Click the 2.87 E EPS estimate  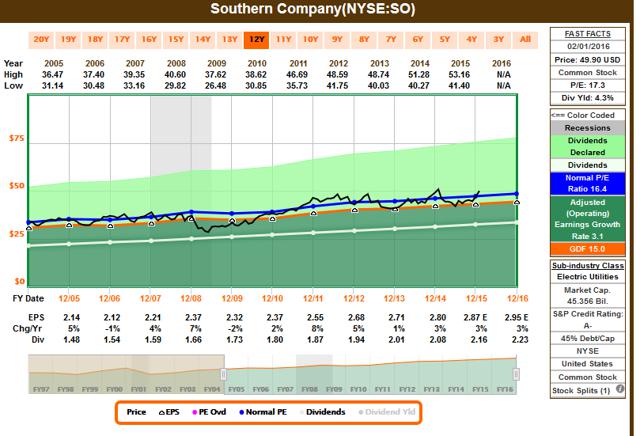[476, 317]
